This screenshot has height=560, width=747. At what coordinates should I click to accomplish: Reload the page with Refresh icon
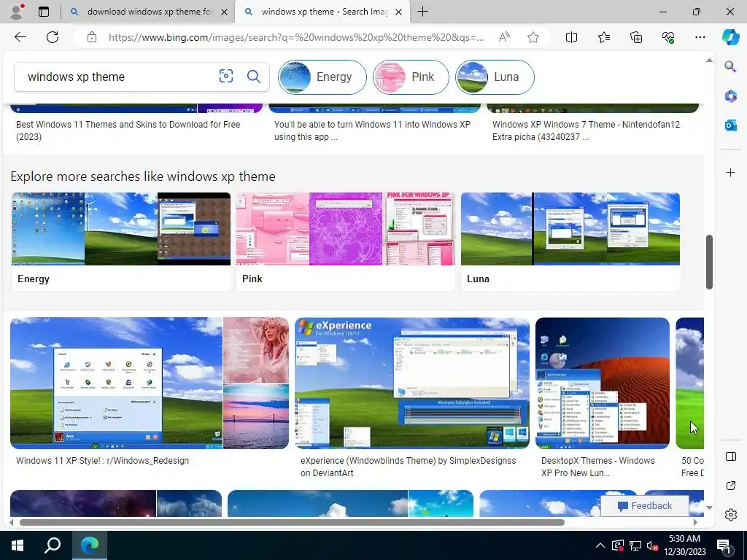tap(53, 37)
